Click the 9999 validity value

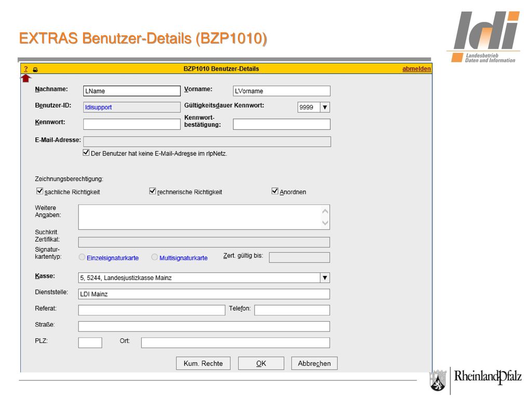click(x=307, y=107)
